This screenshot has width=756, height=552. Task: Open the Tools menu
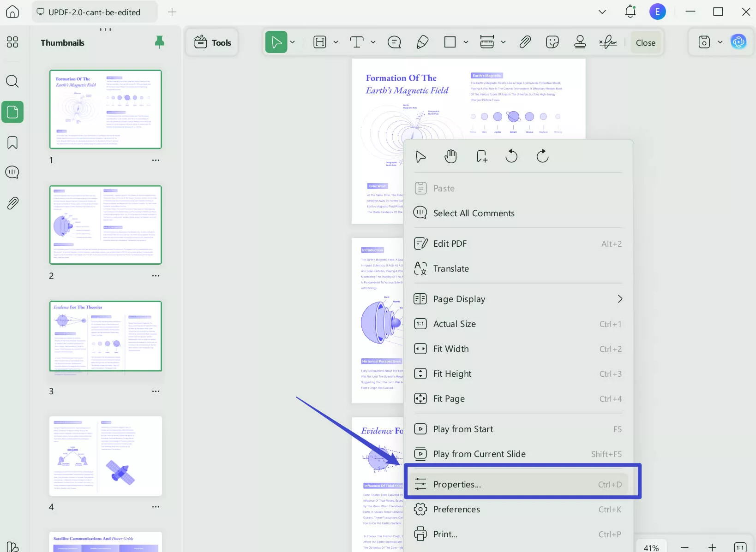coord(212,42)
